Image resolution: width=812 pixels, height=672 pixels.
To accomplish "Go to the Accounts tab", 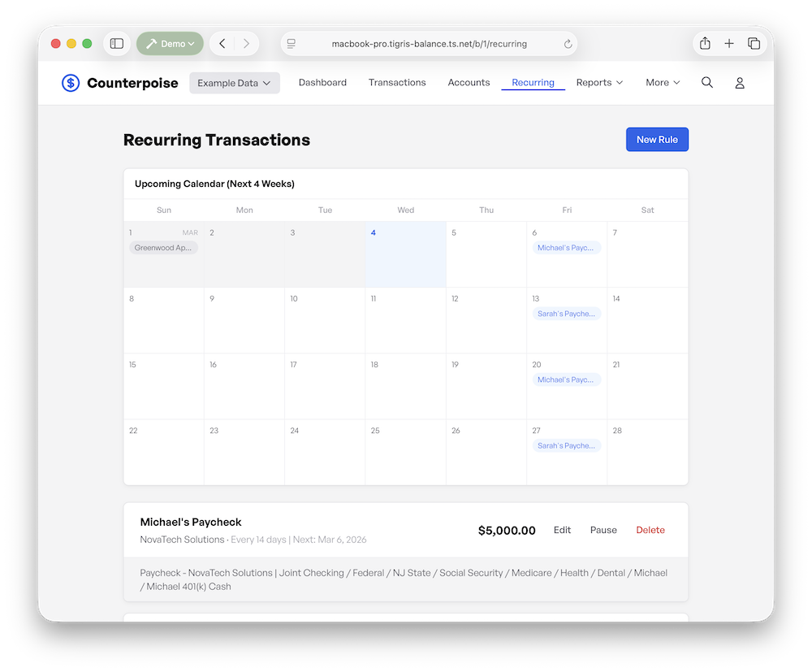I will coord(469,83).
